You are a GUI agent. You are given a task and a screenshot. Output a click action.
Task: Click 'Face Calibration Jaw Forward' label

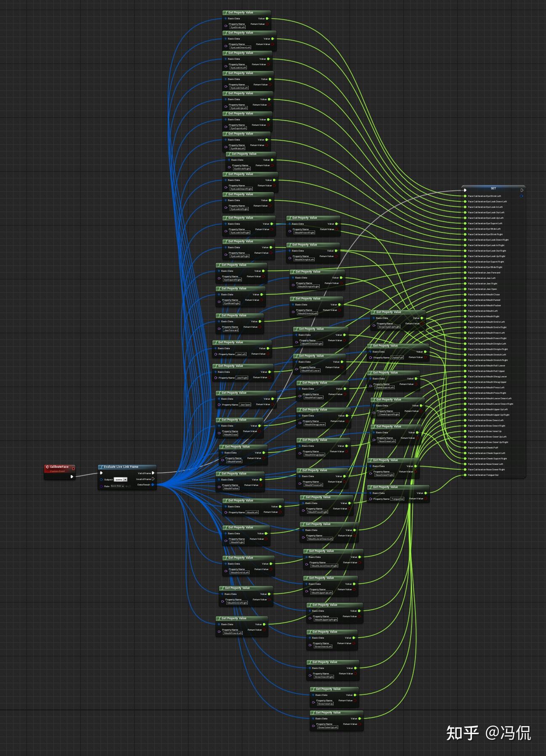(x=484, y=273)
